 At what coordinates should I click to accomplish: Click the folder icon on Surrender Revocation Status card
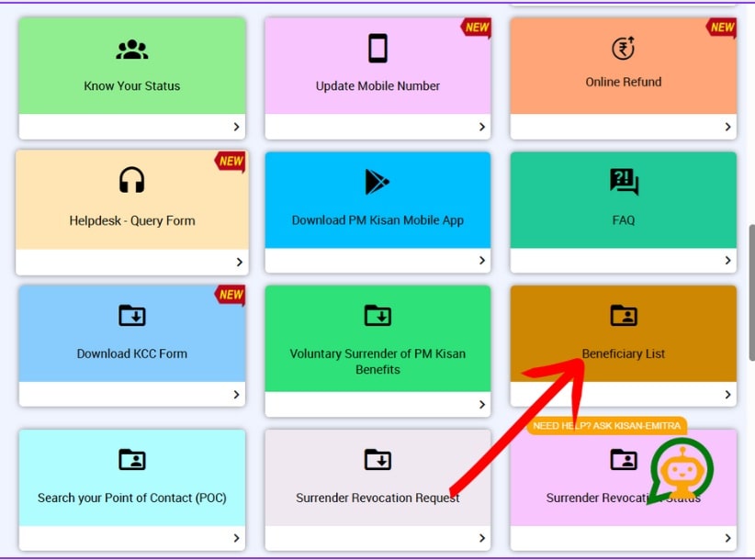point(624,459)
